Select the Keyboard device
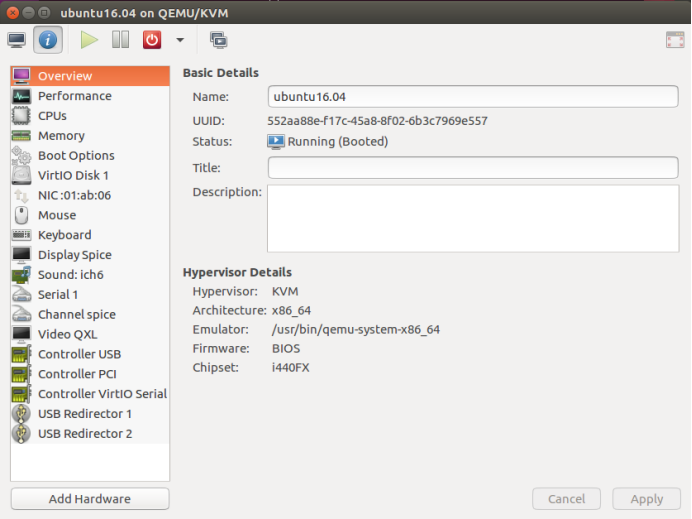Screen dimensions: 692x519 [x=90, y=235]
